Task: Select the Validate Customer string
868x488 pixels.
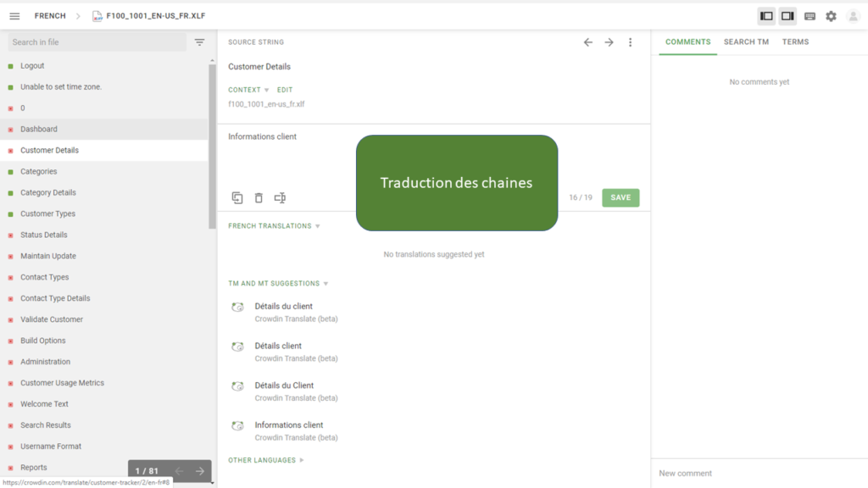Action: pyautogui.click(x=104, y=319)
